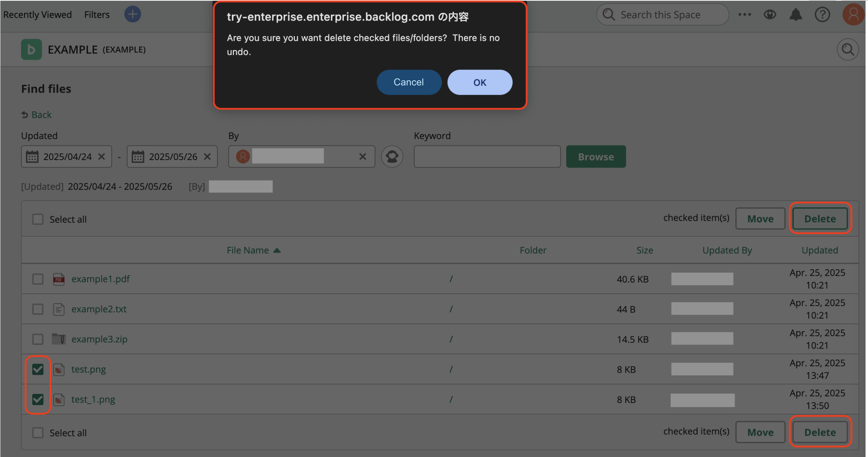Sort by Updated By column

(x=727, y=250)
